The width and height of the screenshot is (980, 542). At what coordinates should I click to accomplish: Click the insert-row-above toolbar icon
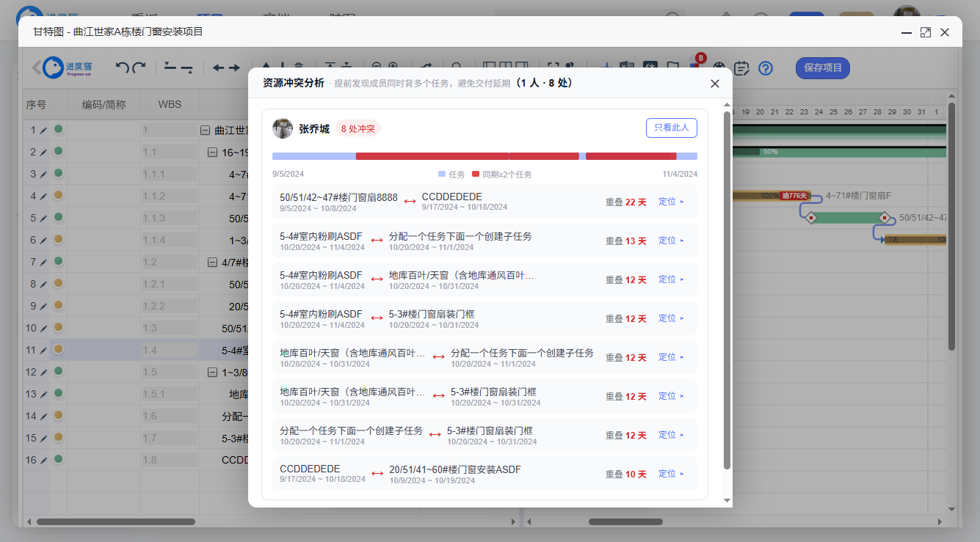170,67
